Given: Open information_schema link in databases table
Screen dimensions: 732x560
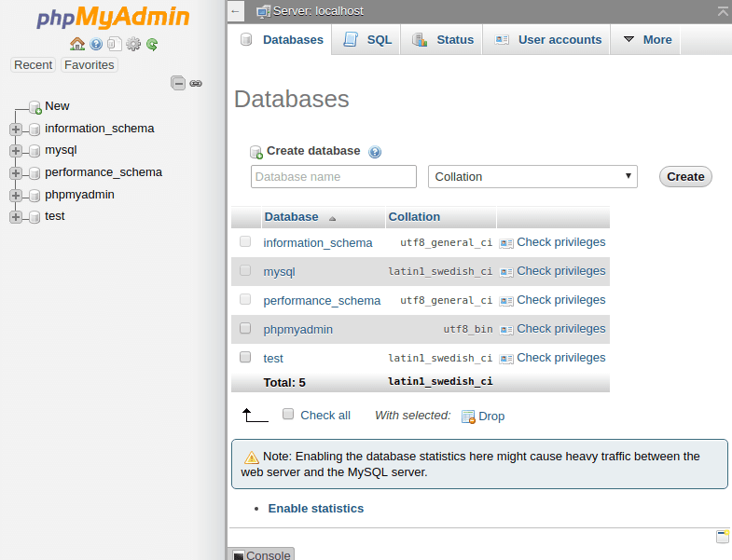Looking at the screenshot, I should pyautogui.click(x=317, y=243).
